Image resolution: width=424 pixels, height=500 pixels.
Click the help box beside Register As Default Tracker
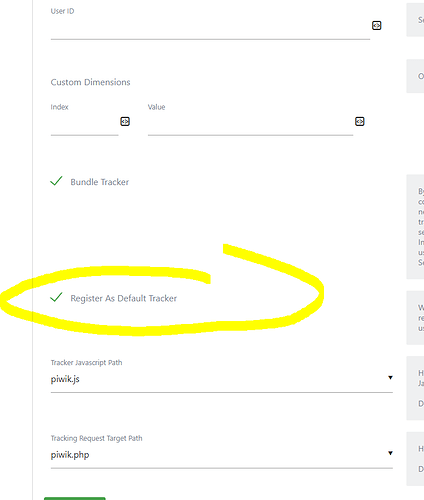click(x=415, y=318)
